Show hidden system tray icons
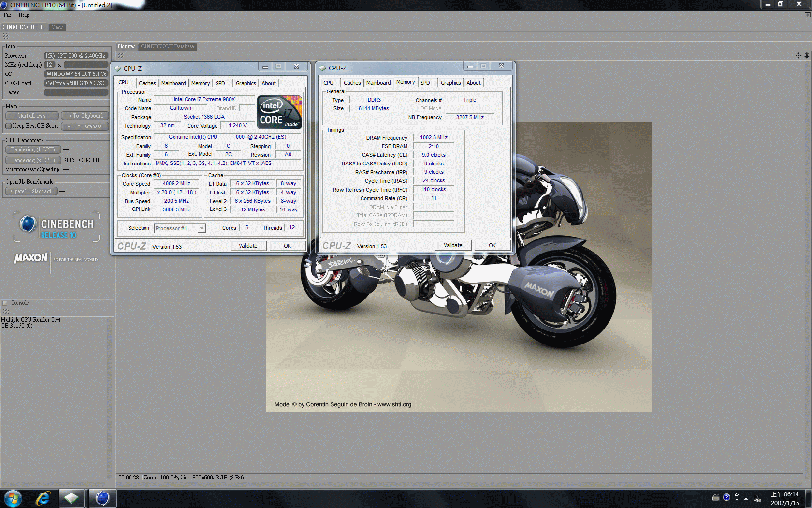This screenshot has height=508, width=812. 746,498
